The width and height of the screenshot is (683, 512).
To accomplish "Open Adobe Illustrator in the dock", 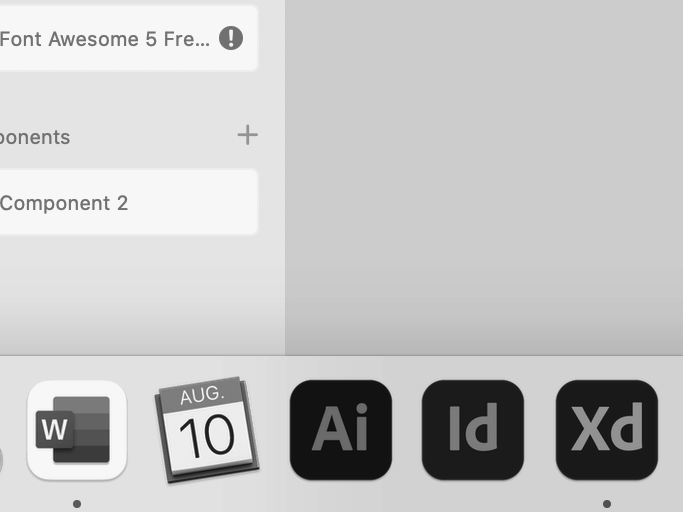I will pos(340,430).
